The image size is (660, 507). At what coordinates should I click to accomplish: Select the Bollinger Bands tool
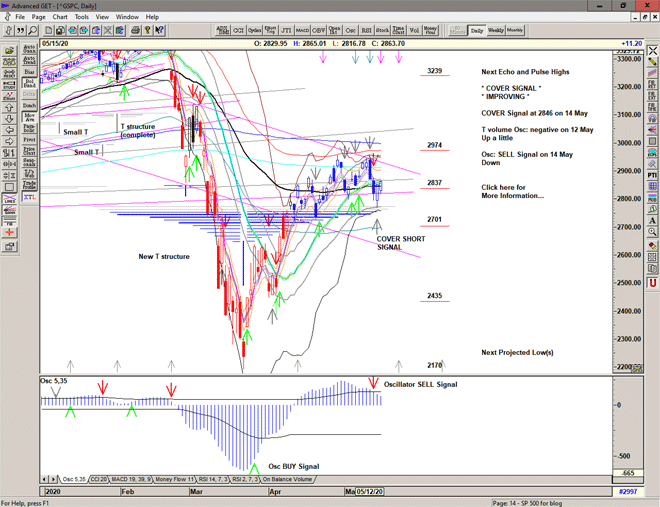[29, 85]
